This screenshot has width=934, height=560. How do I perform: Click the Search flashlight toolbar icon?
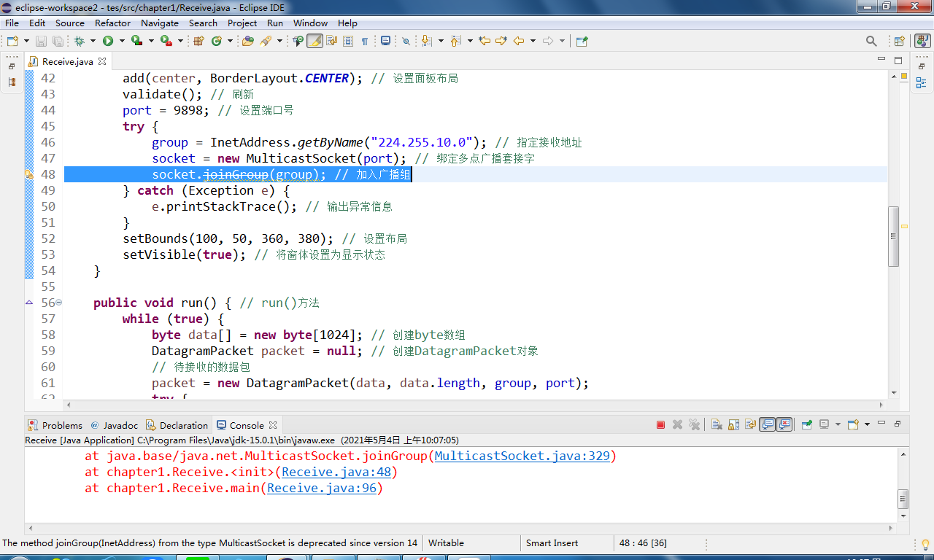click(x=266, y=41)
